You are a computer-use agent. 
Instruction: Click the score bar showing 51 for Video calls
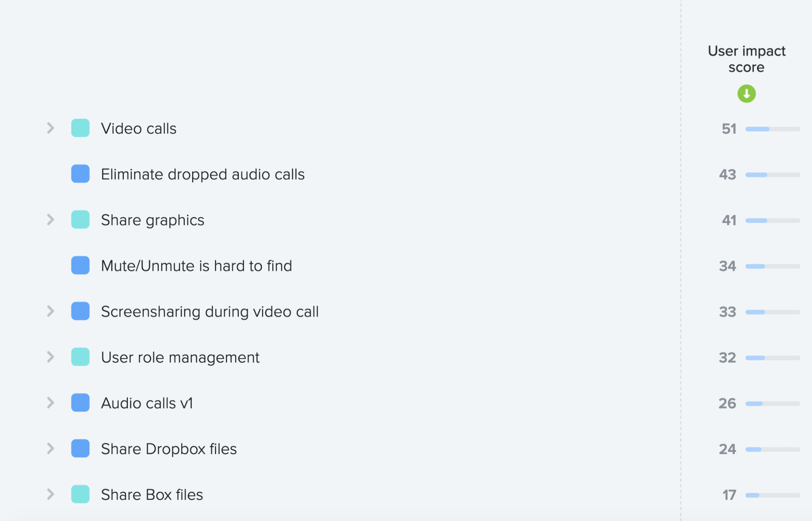coord(773,129)
